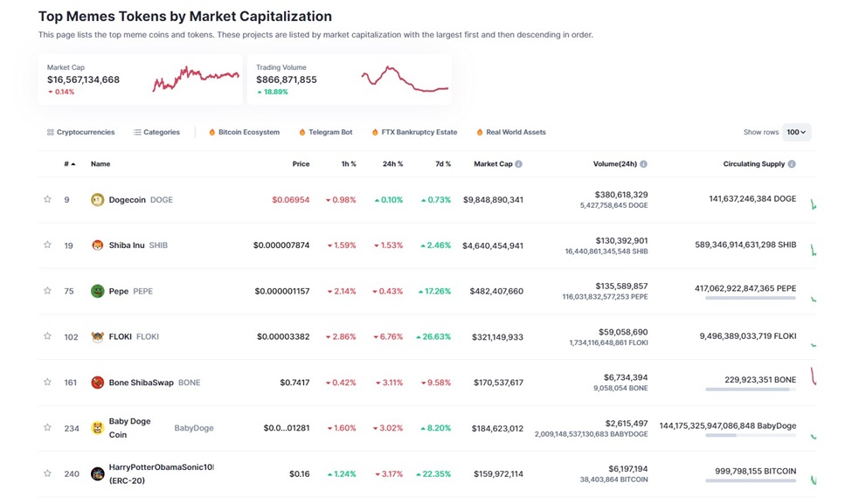Open the Telegram Bot category link
This screenshot has height=504, width=852.
tap(325, 132)
